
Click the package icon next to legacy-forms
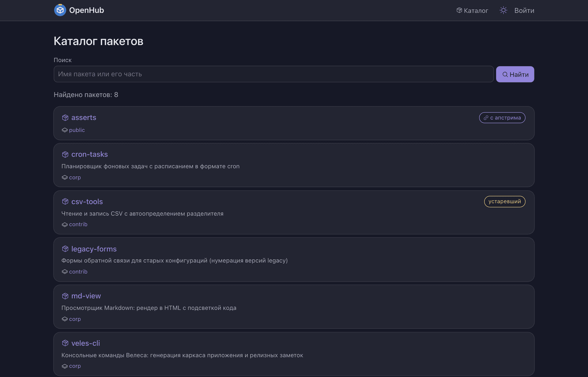(x=65, y=249)
